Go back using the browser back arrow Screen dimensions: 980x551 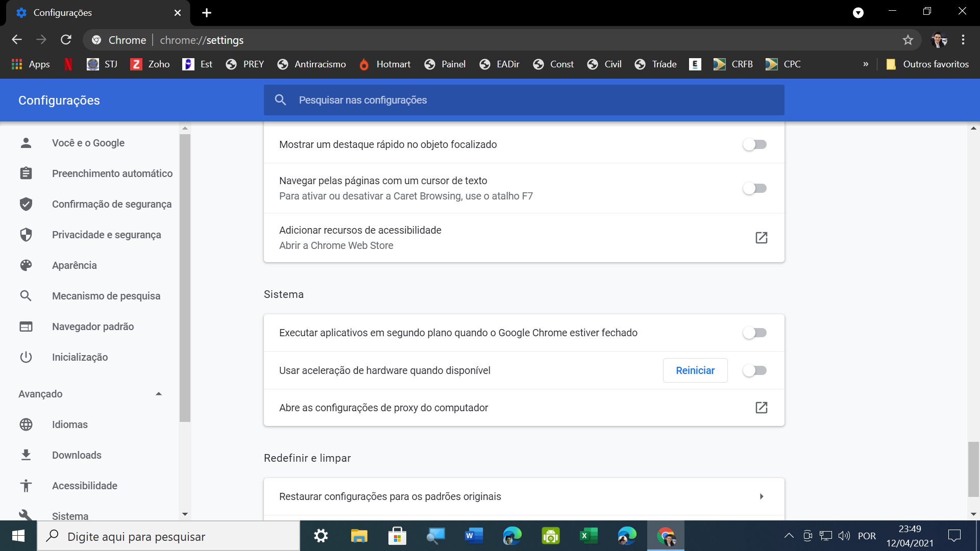[17, 40]
